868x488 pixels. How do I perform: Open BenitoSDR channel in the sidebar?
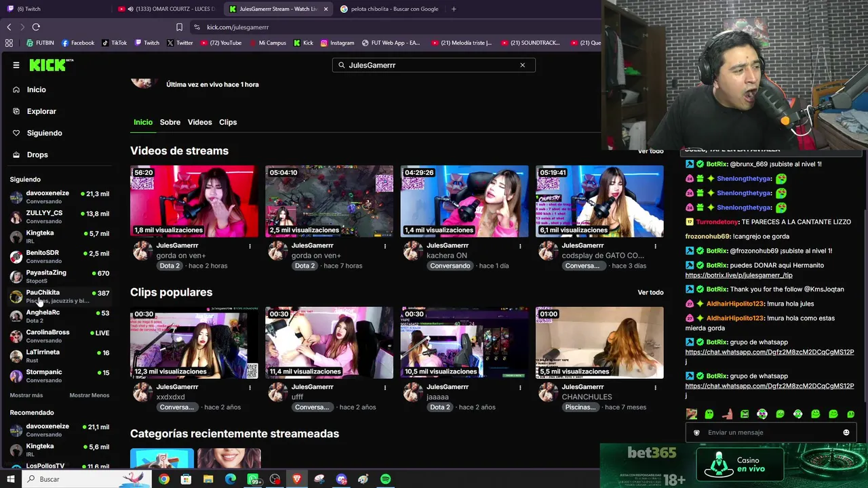click(x=60, y=256)
